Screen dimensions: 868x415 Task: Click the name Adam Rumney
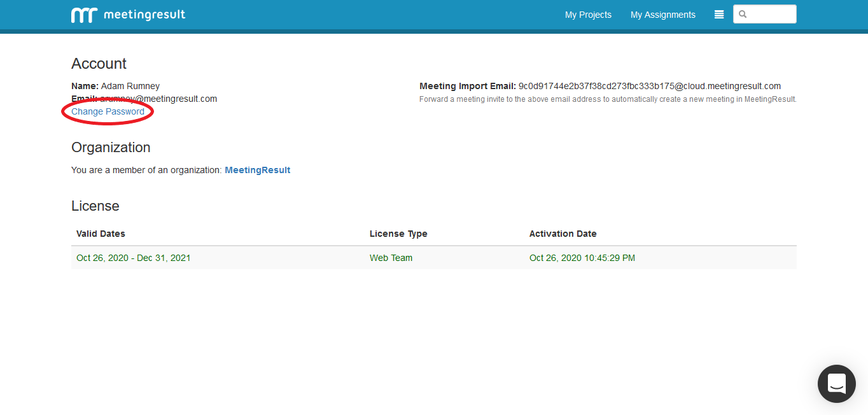(x=130, y=86)
